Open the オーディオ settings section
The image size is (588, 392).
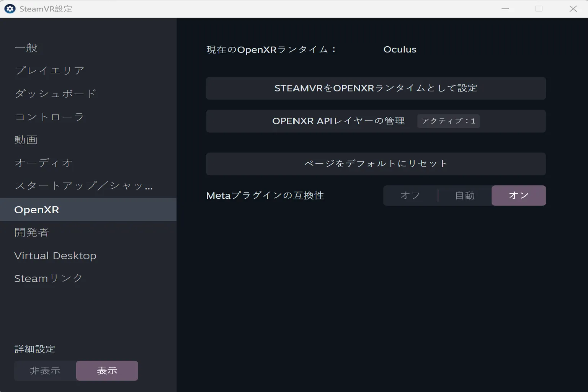click(x=88, y=163)
